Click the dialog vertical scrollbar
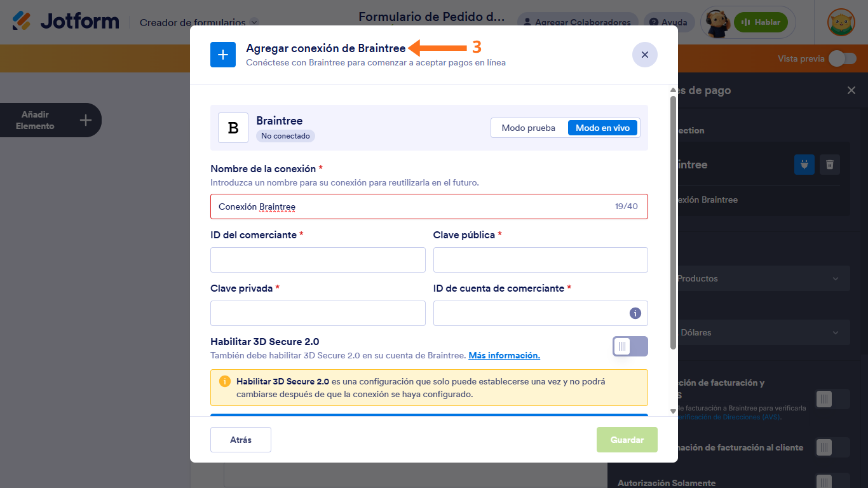 (x=673, y=222)
